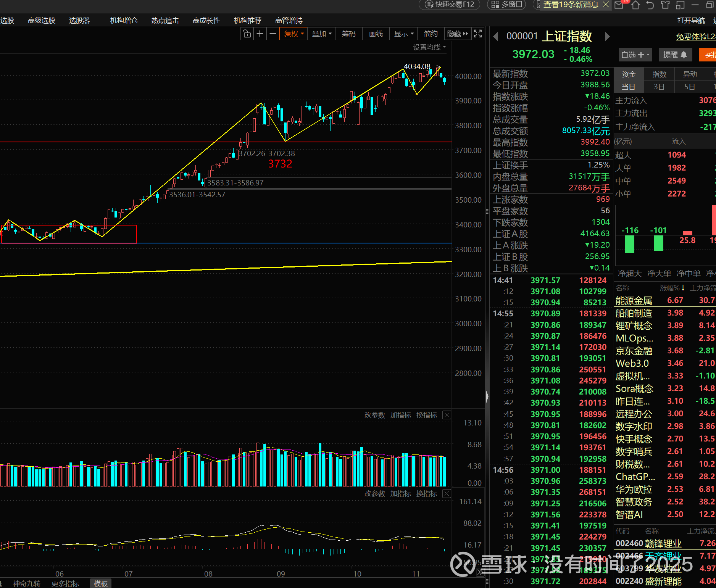The image size is (716, 588).
Task: Open the 锂矿概念 sector row
Action: coord(665,325)
